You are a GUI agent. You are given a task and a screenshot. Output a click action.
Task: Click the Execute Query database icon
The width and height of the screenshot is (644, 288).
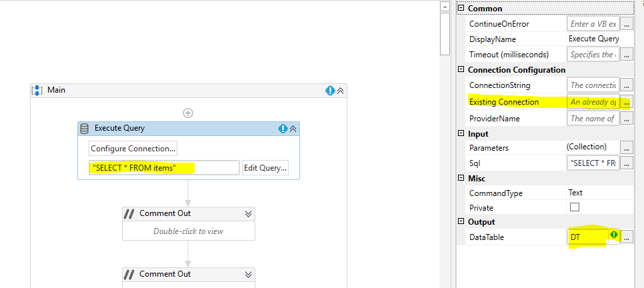pyautogui.click(x=85, y=128)
